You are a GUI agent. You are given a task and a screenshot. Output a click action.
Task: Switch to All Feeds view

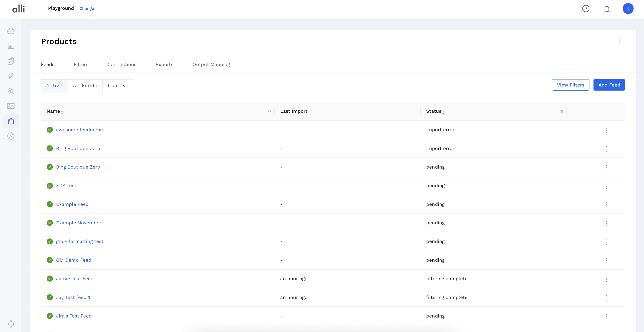click(x=85, y=86)
